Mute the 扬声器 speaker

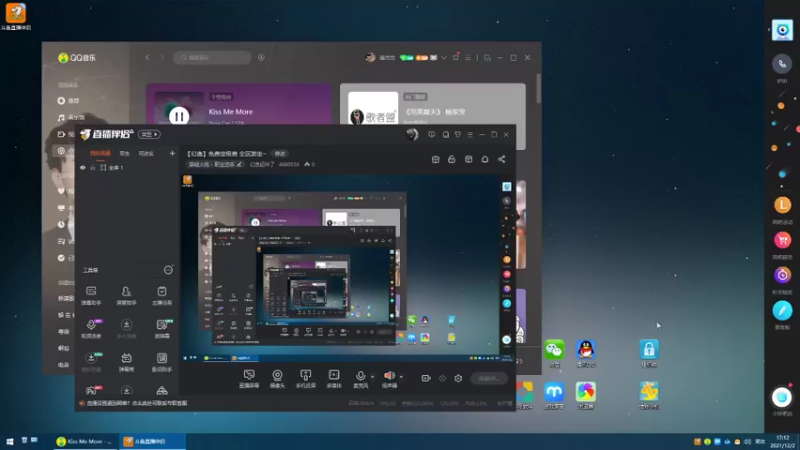pyautogui.click(x=389, y=379)
